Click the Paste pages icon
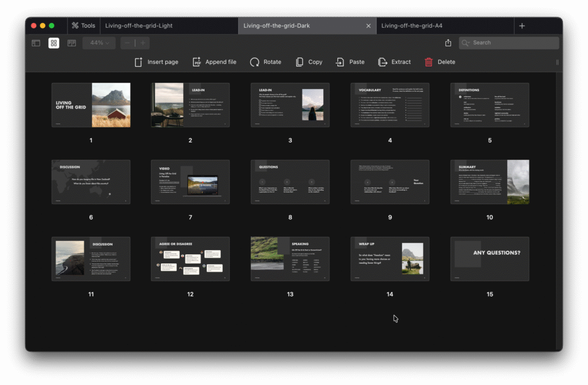This screenshot has width=588, height=385. point(341,62)
